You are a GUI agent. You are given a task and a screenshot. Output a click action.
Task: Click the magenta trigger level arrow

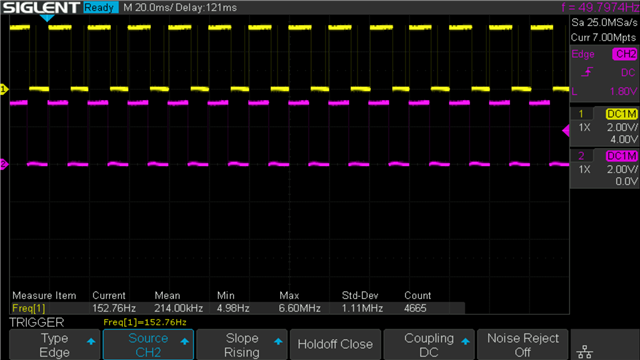[x=566, y=131]
